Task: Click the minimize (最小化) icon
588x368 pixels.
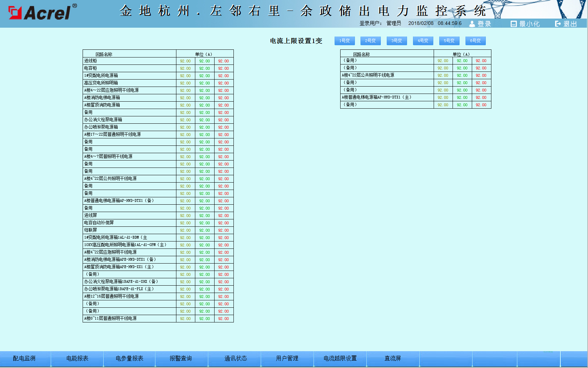Action: [x=513, y=24]
